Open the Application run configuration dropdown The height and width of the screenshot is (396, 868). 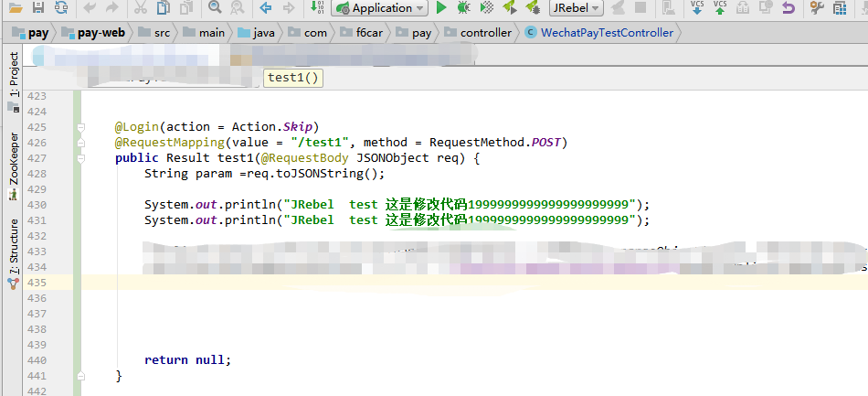click(x=380, y=7)
